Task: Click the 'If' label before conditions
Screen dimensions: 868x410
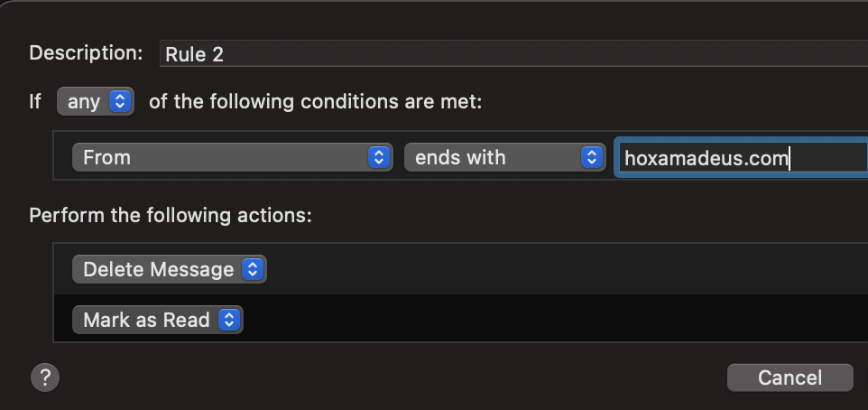Action: click(x=35, y=101)
